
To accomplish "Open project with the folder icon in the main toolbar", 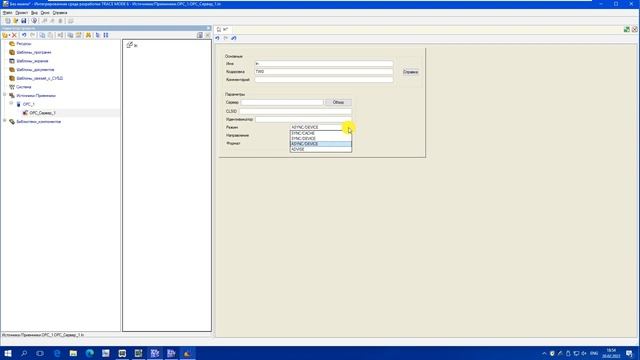I will click(x=16, y=20).
